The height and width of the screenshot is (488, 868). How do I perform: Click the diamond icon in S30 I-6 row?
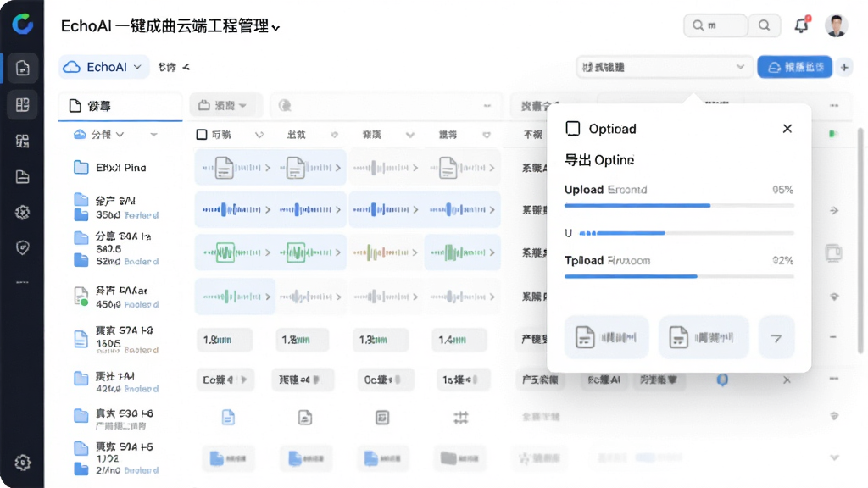click(834, 416)
